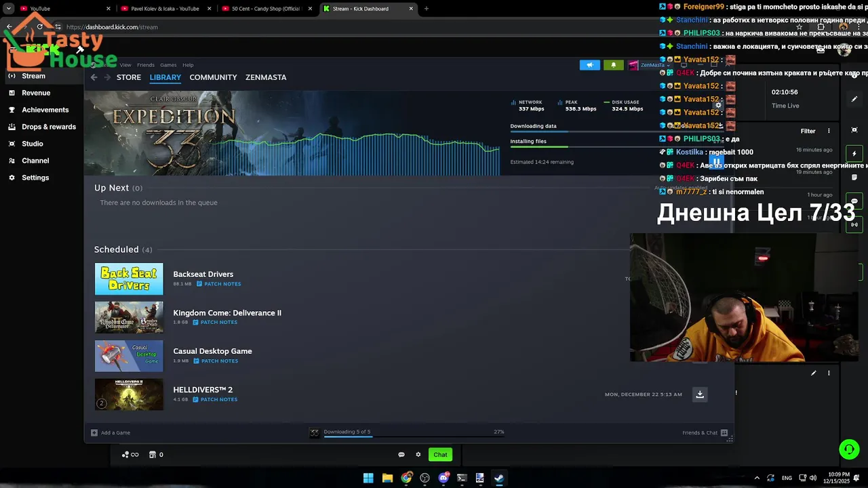The width and height of the screenshot is (868, 488).
Task: Open Backseat Drivers patch notes
Action: pyautogui.click(x=218, y=284)
